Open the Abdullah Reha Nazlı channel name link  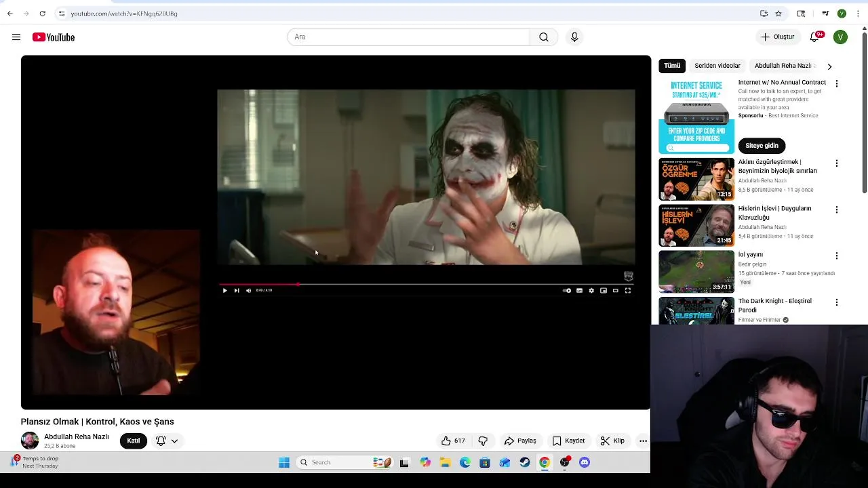click(77, 436)
